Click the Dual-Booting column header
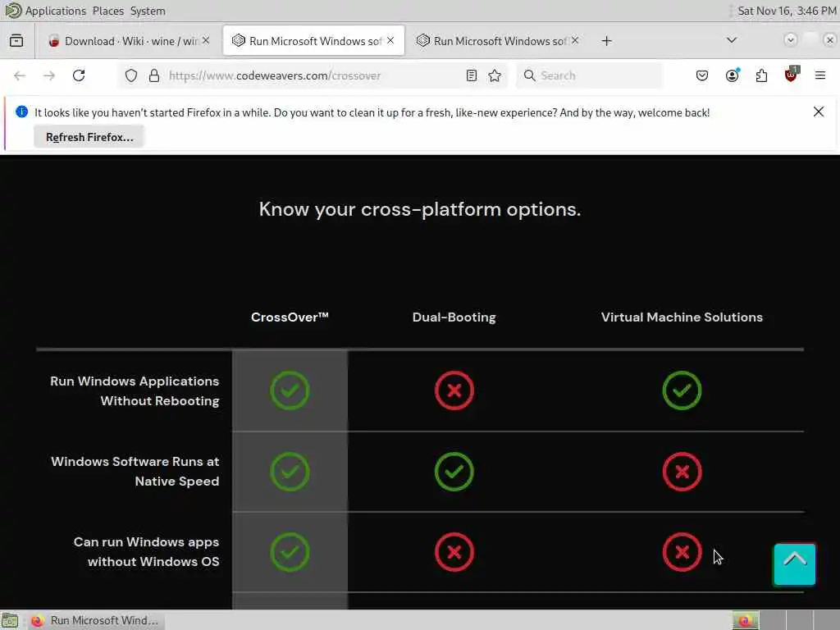 pos(454,317)
